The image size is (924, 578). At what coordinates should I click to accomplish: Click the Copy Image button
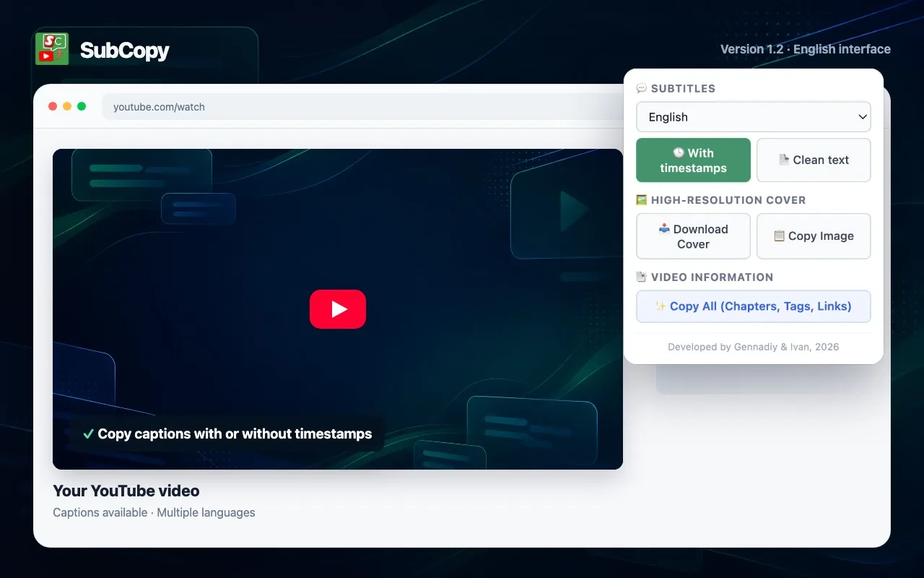(814, 236)
